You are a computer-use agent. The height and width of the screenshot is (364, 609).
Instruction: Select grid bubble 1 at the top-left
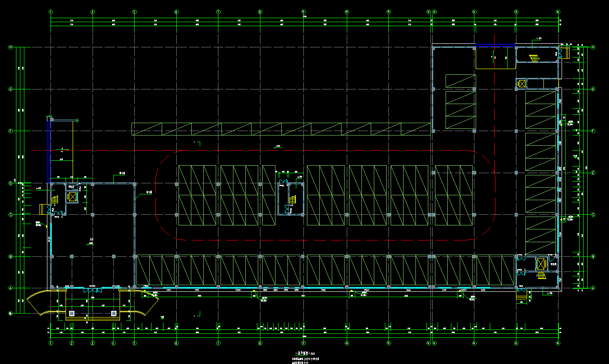pos(51,12)
